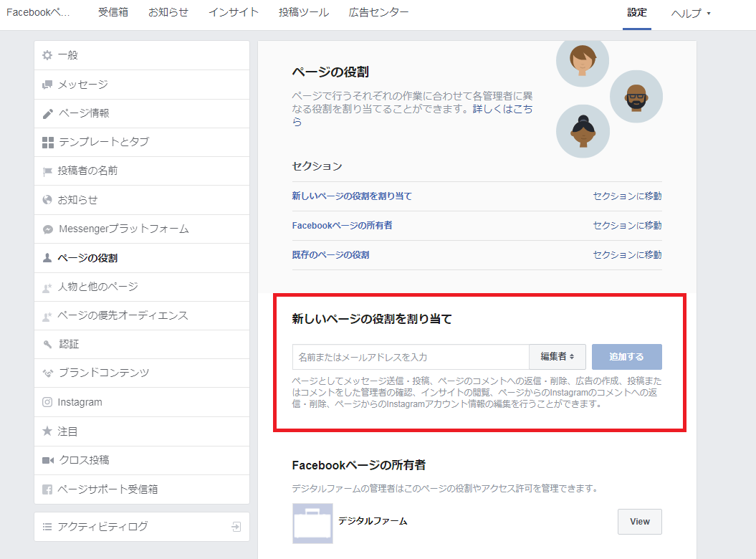Click the デジタルファーム owner name
This screenshot has width=756, height=559.
(373, 521)
